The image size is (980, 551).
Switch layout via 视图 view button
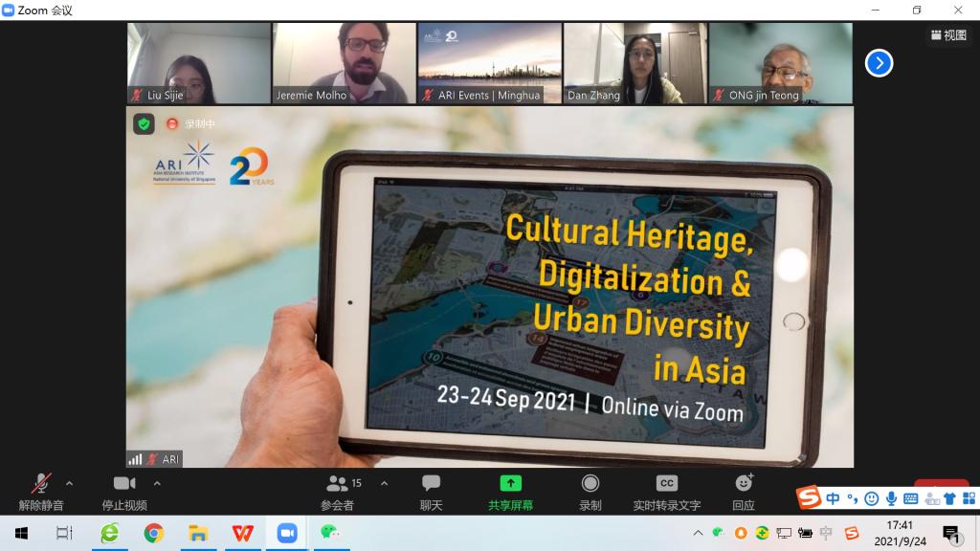pyautogui.click(x=948, y=35)
